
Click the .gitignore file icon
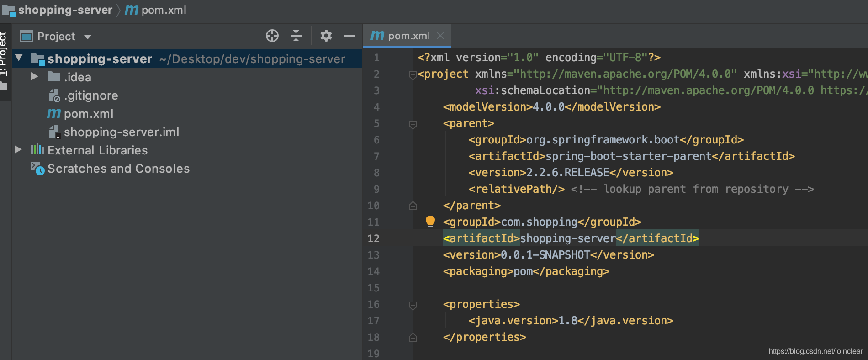point(54,95)
